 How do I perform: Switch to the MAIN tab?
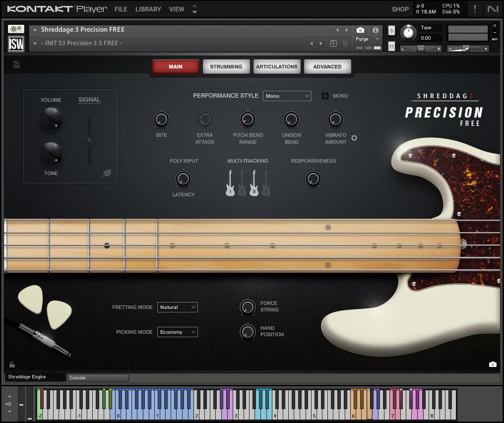176,66
